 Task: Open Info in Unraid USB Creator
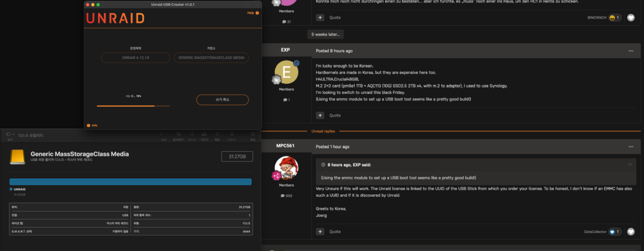point(92,125)
